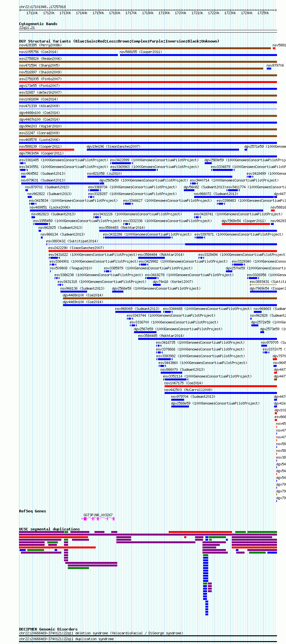Open nsv979704 (Sudmant2013) variant

(x=193, y=397)
